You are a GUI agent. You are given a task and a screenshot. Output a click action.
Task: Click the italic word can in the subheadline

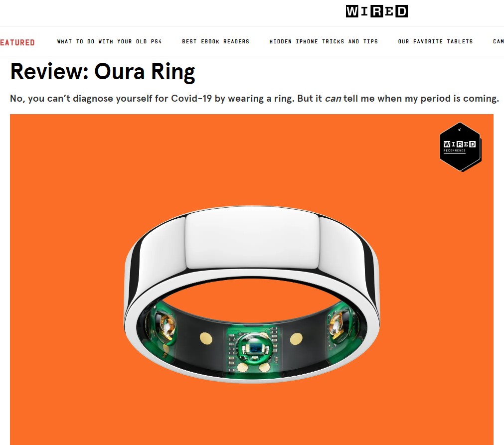click(x=333, y=99)
